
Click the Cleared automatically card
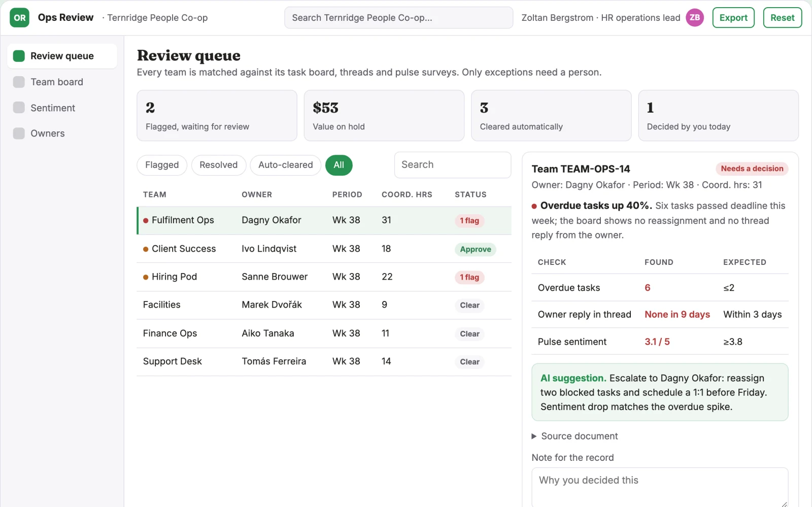(551, 116)
